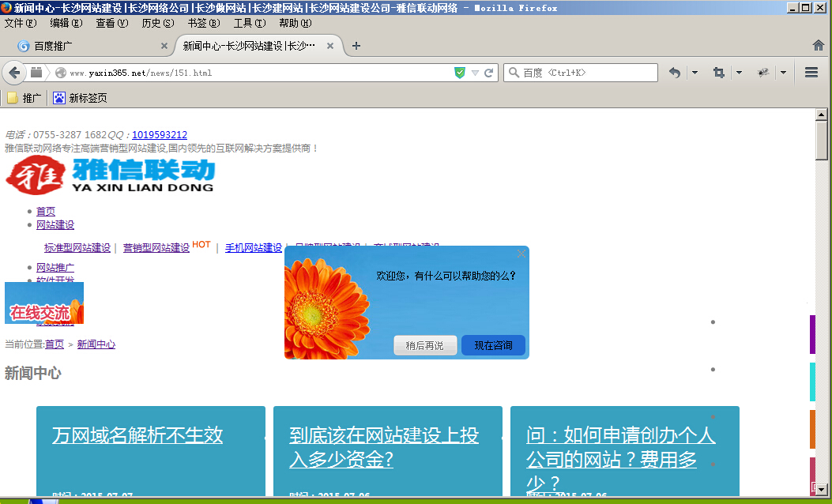Open dropdown next to the undo icon

(x=695, y=73)
